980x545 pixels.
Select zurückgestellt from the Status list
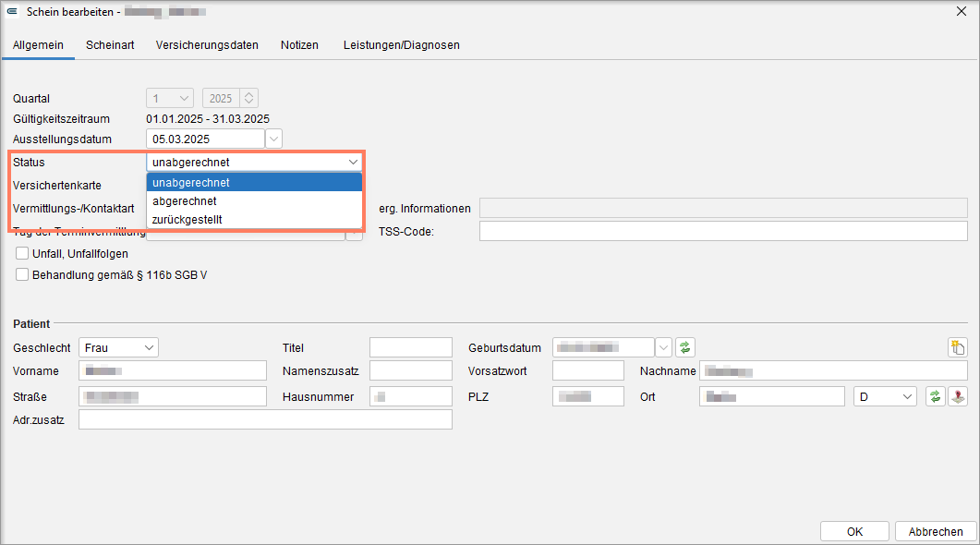tap(254, 219)
